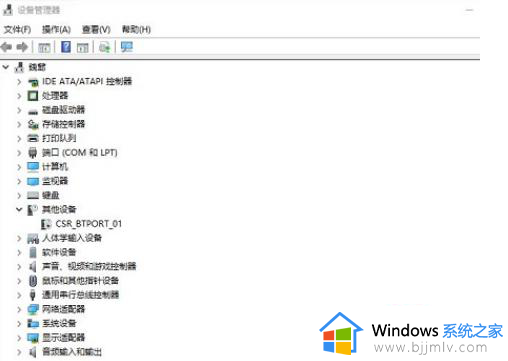The image size is (508, 361).
Task: Minimize the 设备管理器 window
Action: [469, 10]
